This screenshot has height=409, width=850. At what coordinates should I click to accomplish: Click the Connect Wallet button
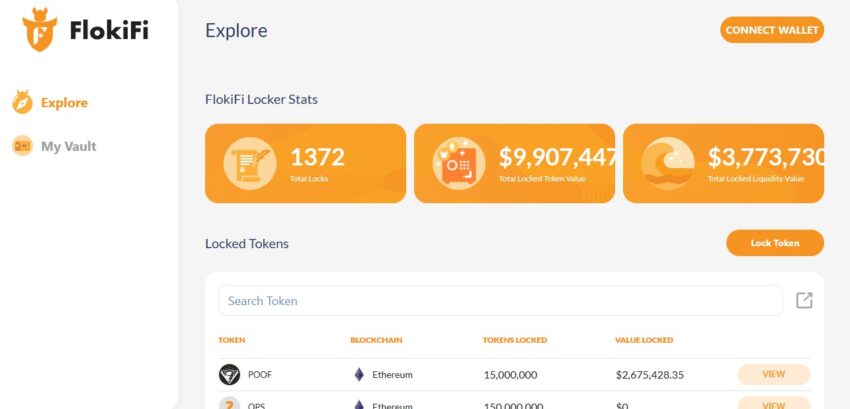click(x=771, y=30)
